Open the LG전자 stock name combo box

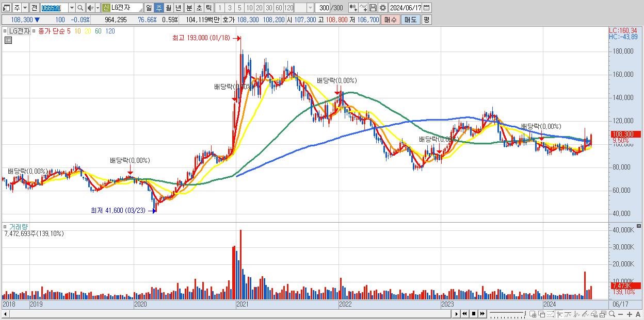(x=122, y=8)
